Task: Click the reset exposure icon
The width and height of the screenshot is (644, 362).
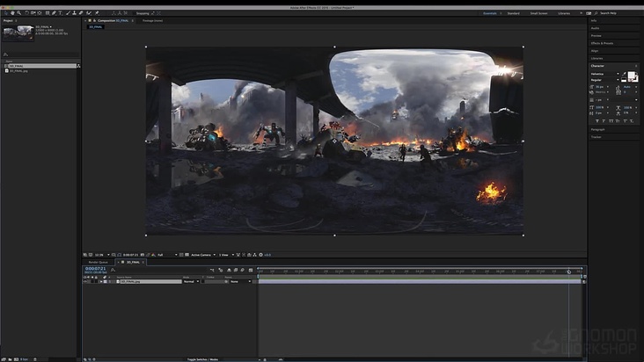Action: click(260, 255)
